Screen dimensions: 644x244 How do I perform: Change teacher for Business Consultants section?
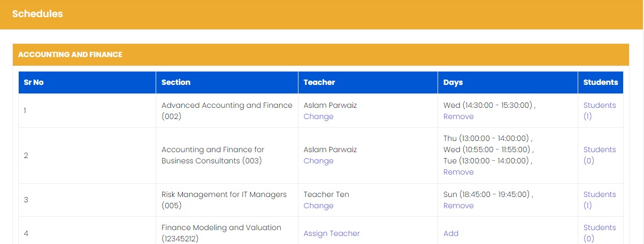click(318, 161)
